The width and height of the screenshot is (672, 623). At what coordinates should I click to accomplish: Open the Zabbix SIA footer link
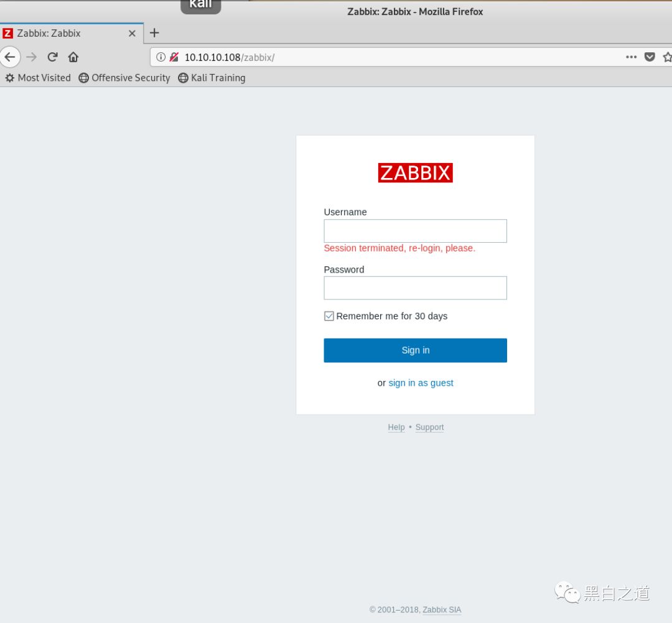click(442, 610)
